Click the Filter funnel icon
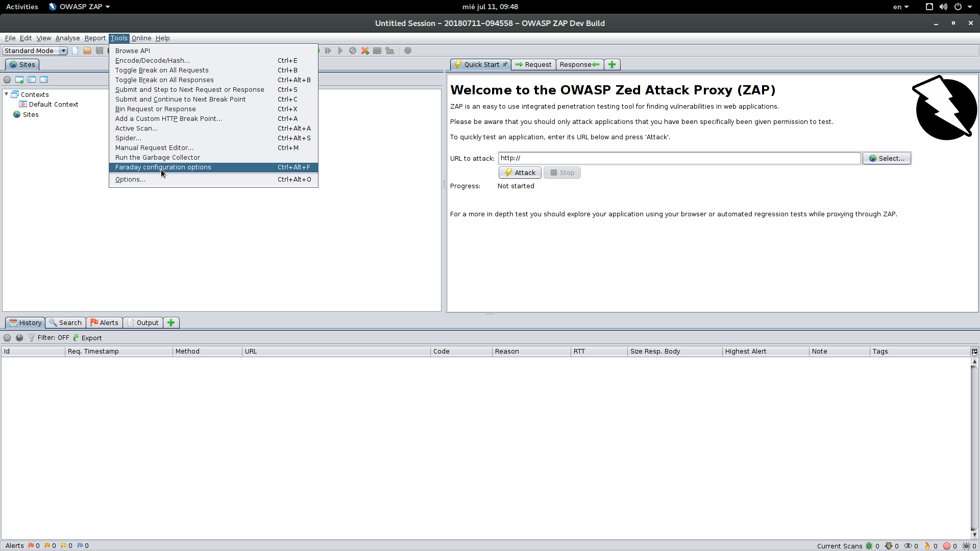 coord(32,338)
